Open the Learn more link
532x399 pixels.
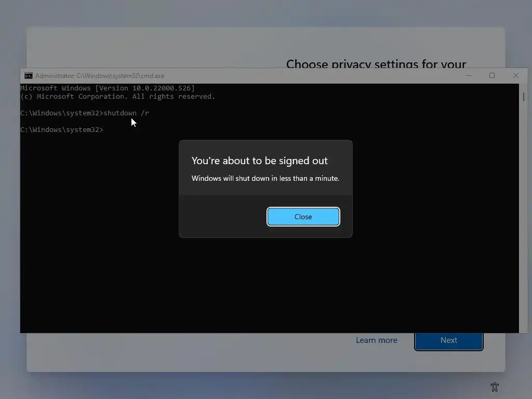click(376, 340)
